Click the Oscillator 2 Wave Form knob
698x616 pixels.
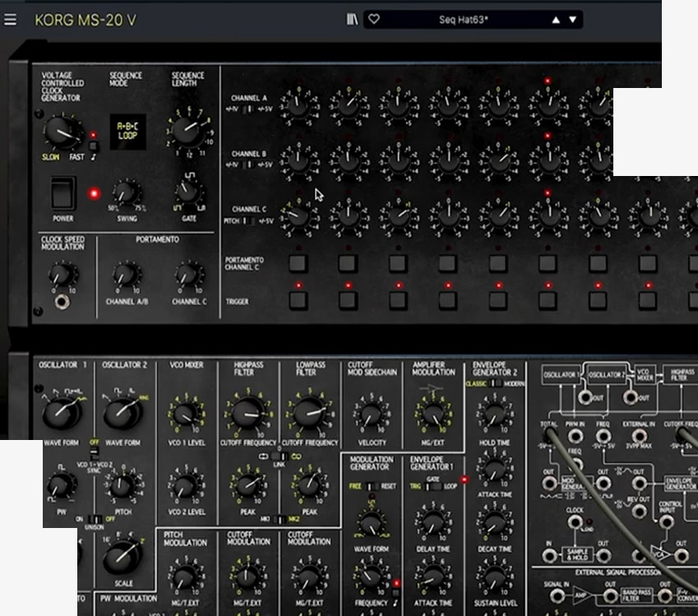click(x=122, y=412)
